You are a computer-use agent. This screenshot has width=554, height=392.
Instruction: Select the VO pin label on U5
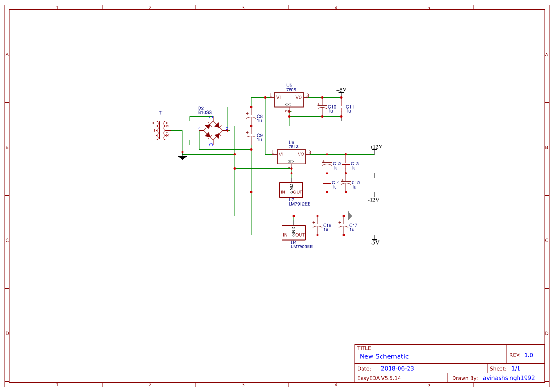tap(299, 97)
